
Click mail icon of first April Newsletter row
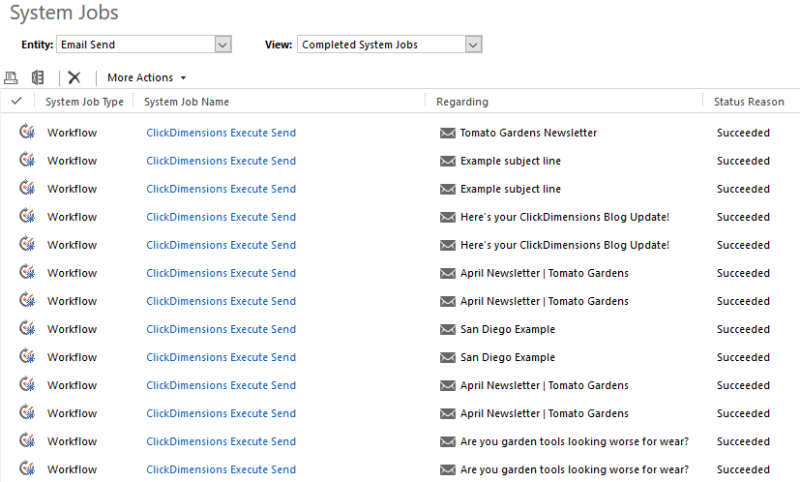point(447,273)
